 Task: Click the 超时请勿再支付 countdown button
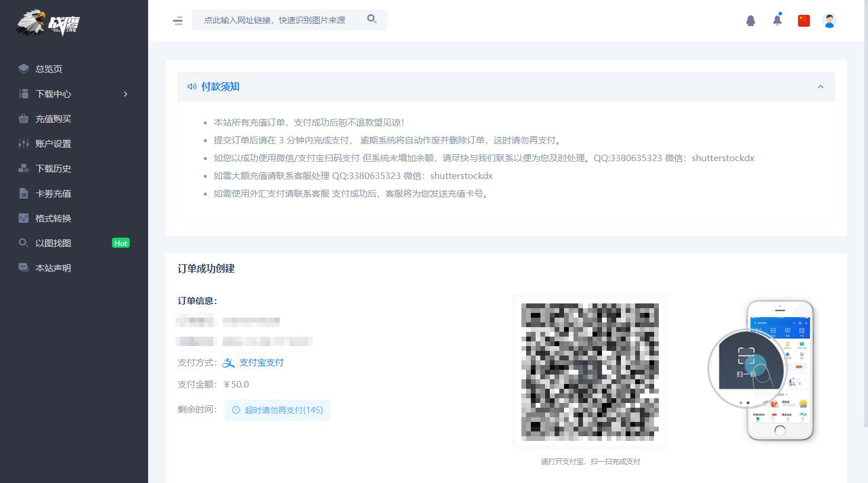tap(277, 410)
